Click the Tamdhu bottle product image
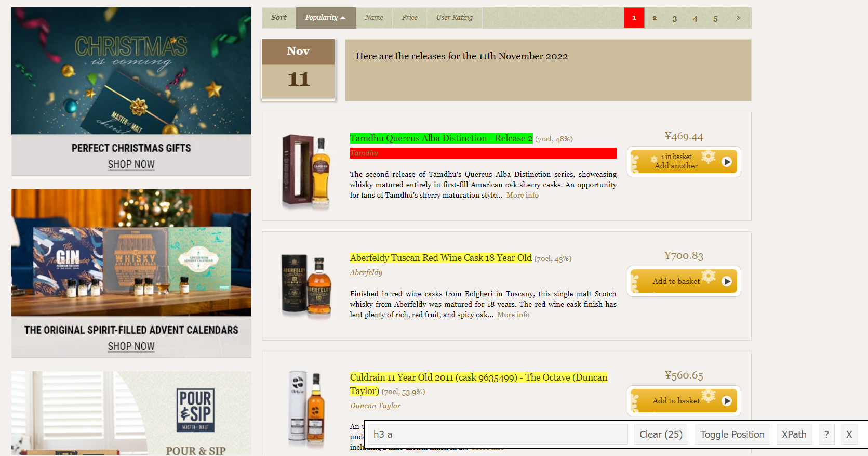Screen dimensions: 868x456 click(x=306, y=172)
